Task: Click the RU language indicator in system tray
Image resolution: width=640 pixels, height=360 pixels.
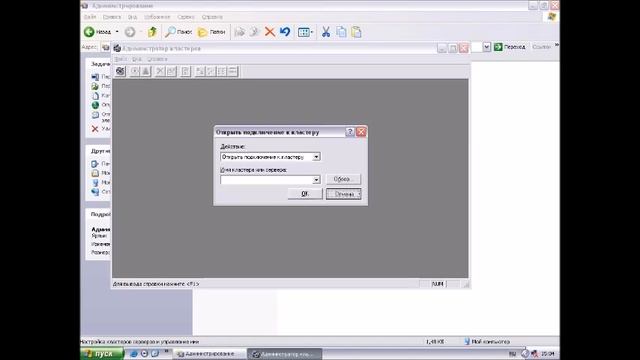Action: pyautogui.click(x=512, y=354)
